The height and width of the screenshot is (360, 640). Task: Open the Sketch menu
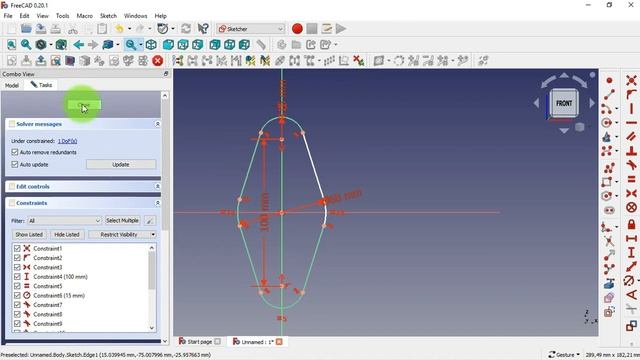tap(108, 16)
